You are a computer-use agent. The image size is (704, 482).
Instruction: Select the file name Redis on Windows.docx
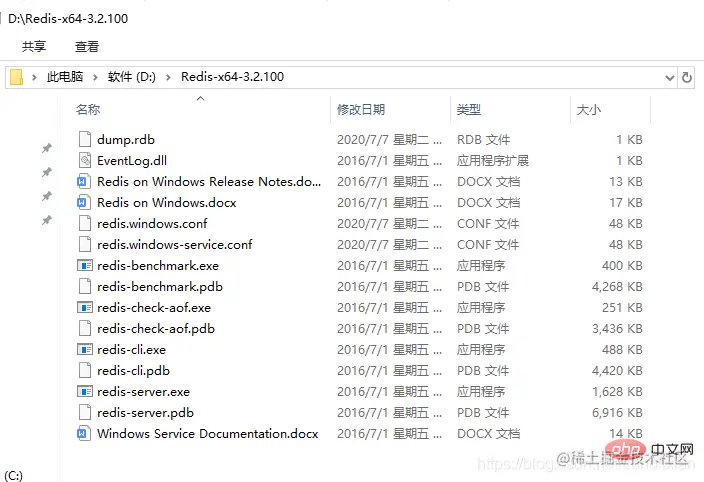pyautogui.click(x=167, y=203)
